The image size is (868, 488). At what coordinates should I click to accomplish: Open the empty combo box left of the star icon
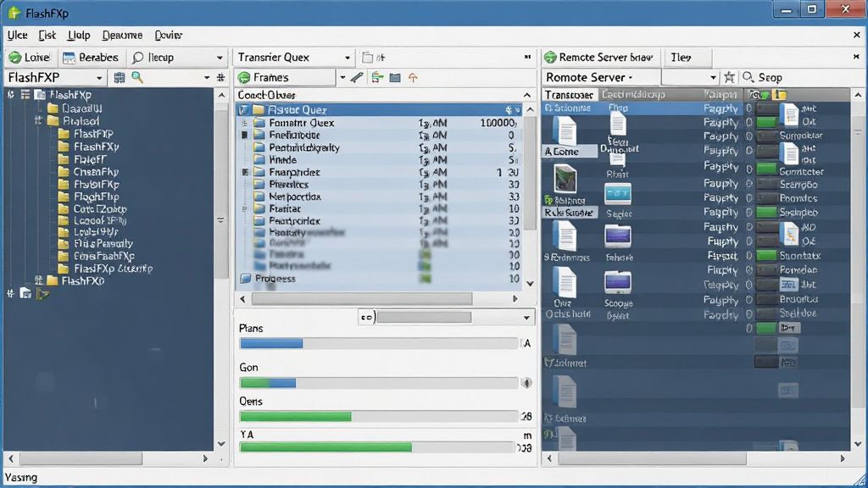coord(690,77)
